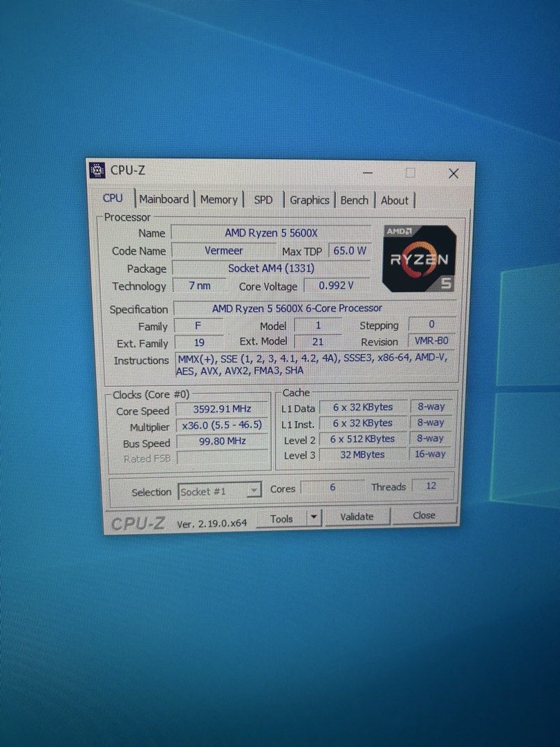Click the Ryzen 5 processor logo
Viewport: 560px width, 747px height.
[419, 259]
